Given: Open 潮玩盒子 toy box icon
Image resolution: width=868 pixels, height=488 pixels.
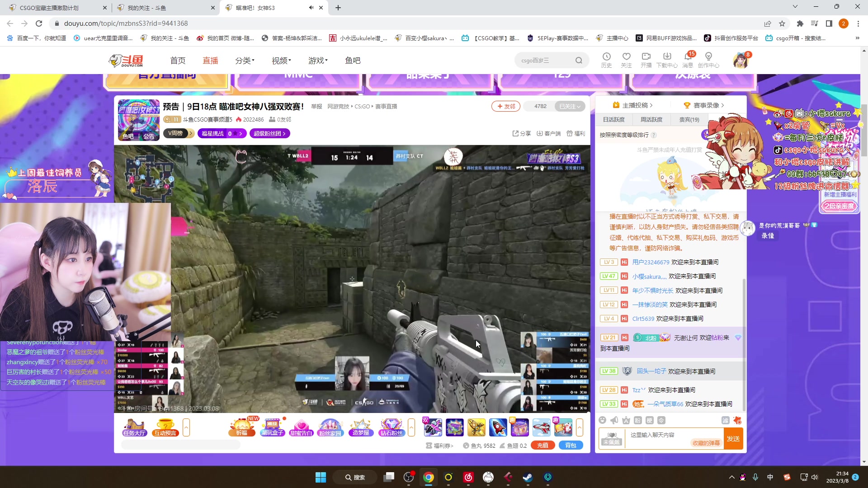Looking at the screenshot, I should [272, 427].
